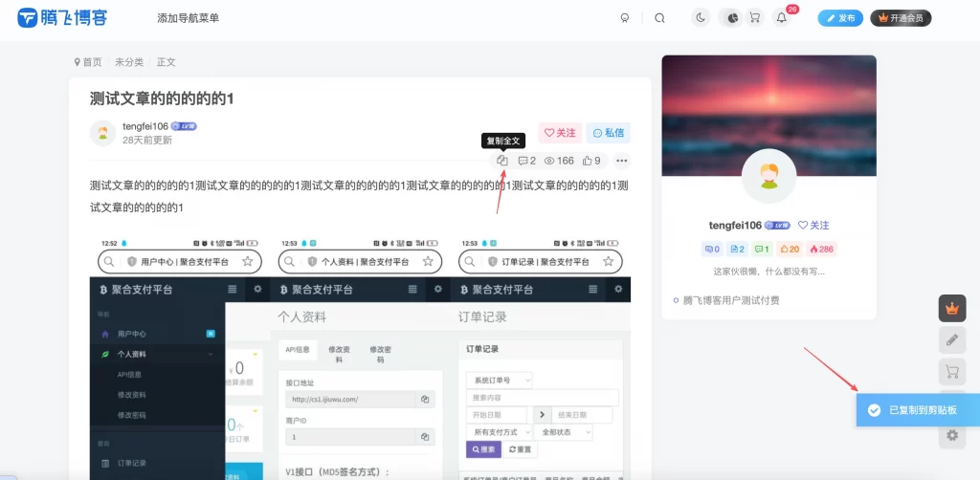This screenshot has height=480, width=980.
Task: Open the shopping cart in the header
Action: 754,17
